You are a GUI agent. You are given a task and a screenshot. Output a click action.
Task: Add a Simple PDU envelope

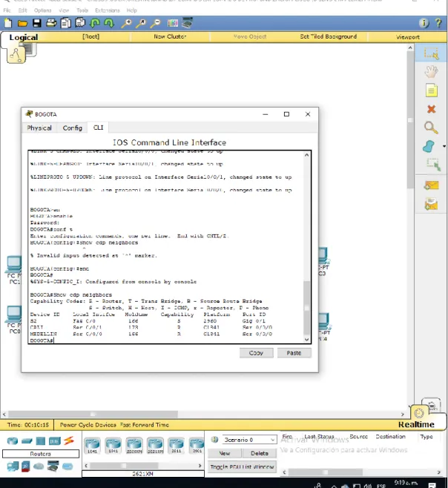point(431,186)
